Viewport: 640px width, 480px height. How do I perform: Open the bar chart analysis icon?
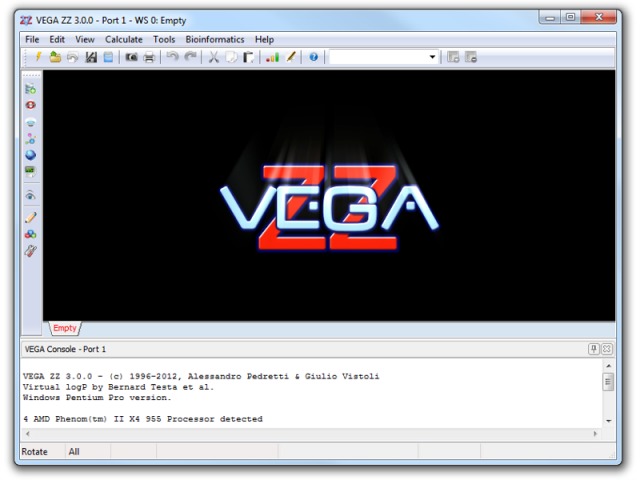272,57
